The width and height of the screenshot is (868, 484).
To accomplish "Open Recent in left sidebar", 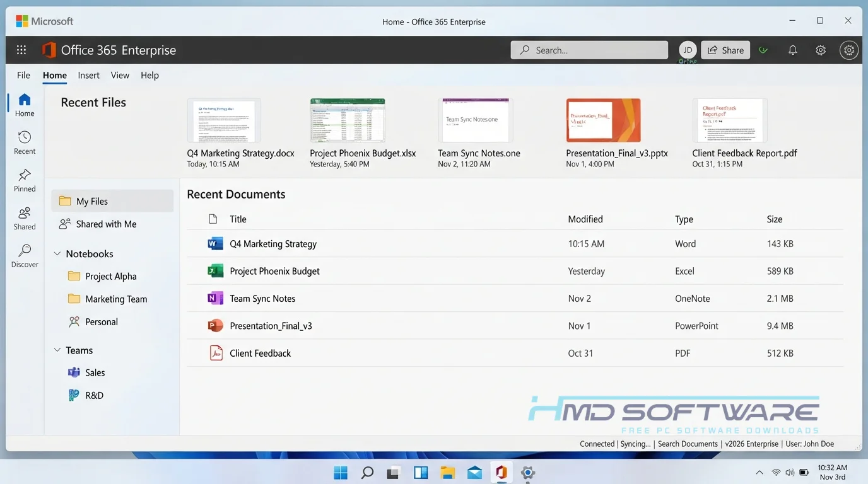I will coord(25,142).
